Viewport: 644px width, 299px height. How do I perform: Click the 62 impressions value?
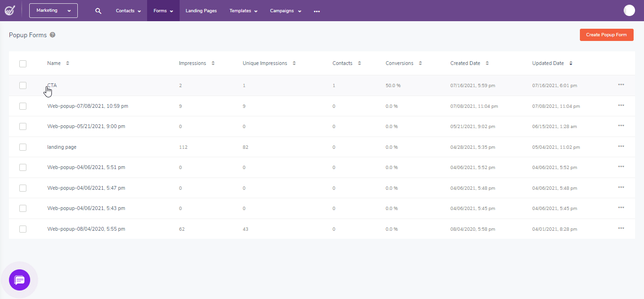(x=182, y=229)
